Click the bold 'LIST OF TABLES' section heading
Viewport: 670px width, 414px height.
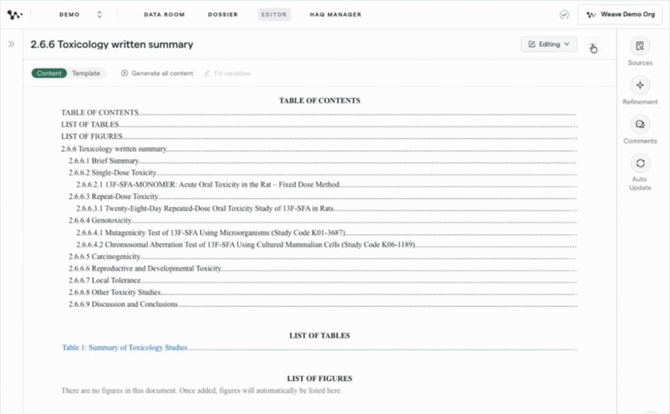320,336
